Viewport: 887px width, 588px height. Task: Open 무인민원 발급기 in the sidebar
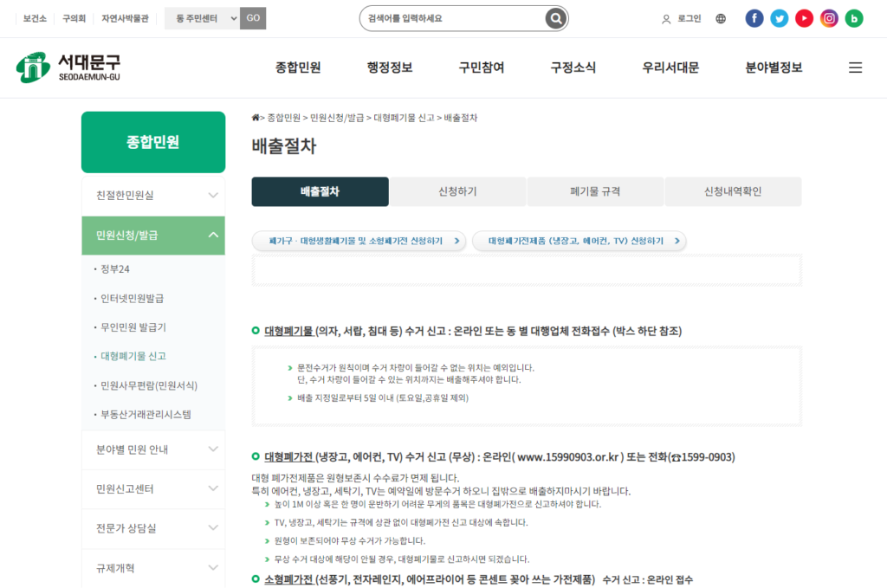tap(133, 327)
